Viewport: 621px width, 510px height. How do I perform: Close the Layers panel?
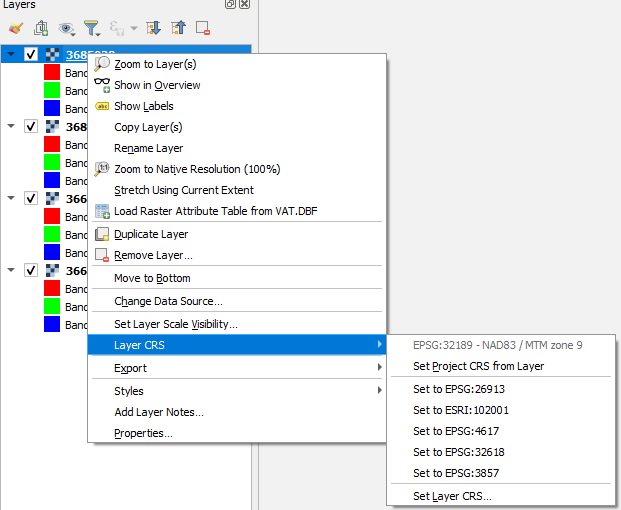(245, 4)
